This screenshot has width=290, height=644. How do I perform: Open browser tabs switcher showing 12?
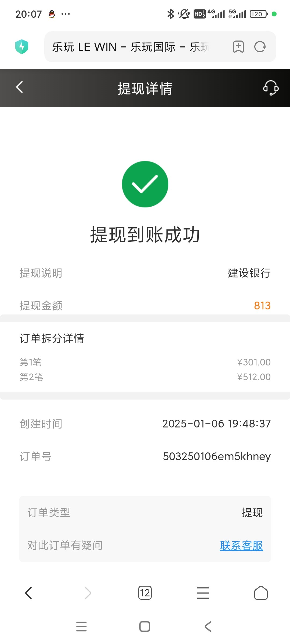[x=145, y=593]
